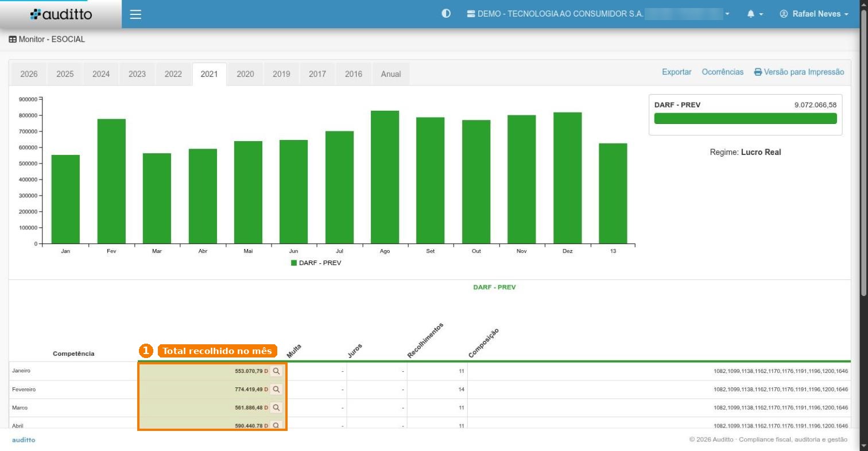This screenshot has width=868, height=451.
Task: Click the Dez bar in chart
Action: pos(567,178)
